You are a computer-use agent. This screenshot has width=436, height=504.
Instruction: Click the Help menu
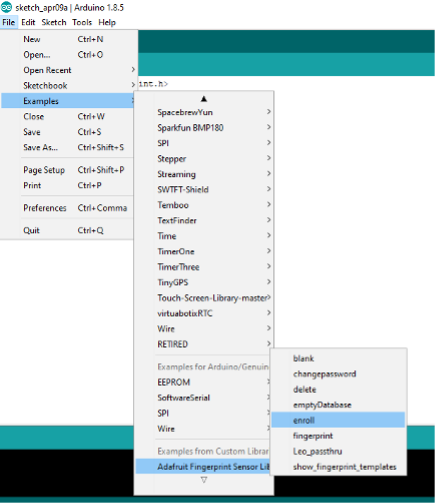click(x=107, y=22)
